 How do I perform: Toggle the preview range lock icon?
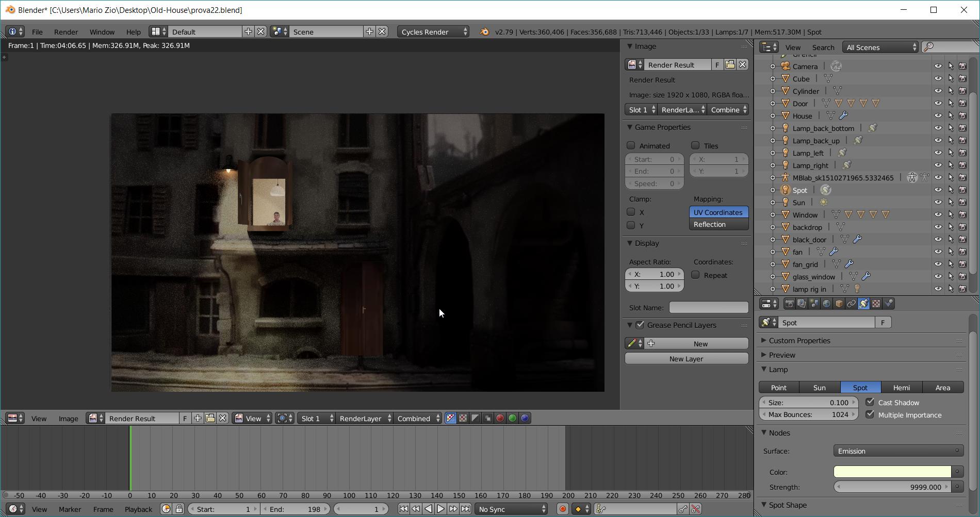[x=179, y=509]
